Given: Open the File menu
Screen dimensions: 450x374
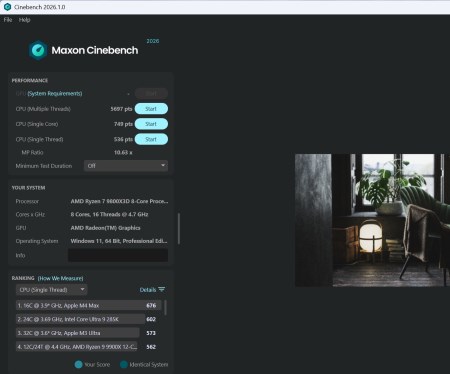Looking at the screenshot, I should click(8, 20).
